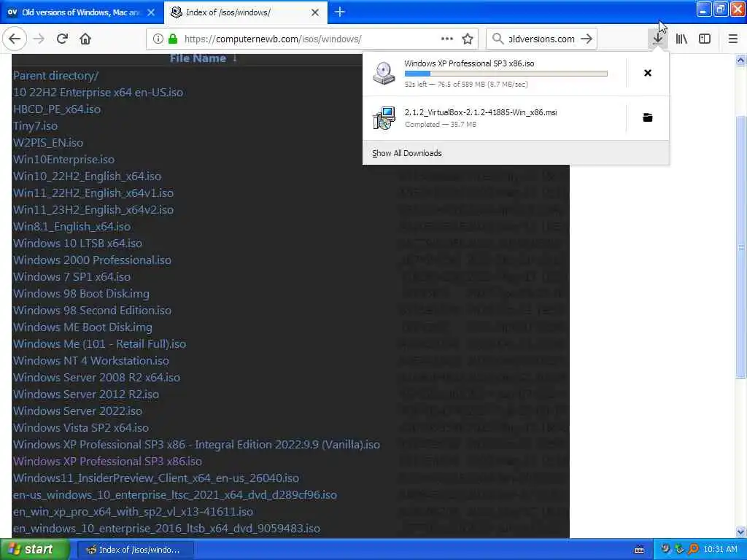The image size is (747, 560).
Task: Click the magnifier tray icon
Action: (x=694, y=549)
